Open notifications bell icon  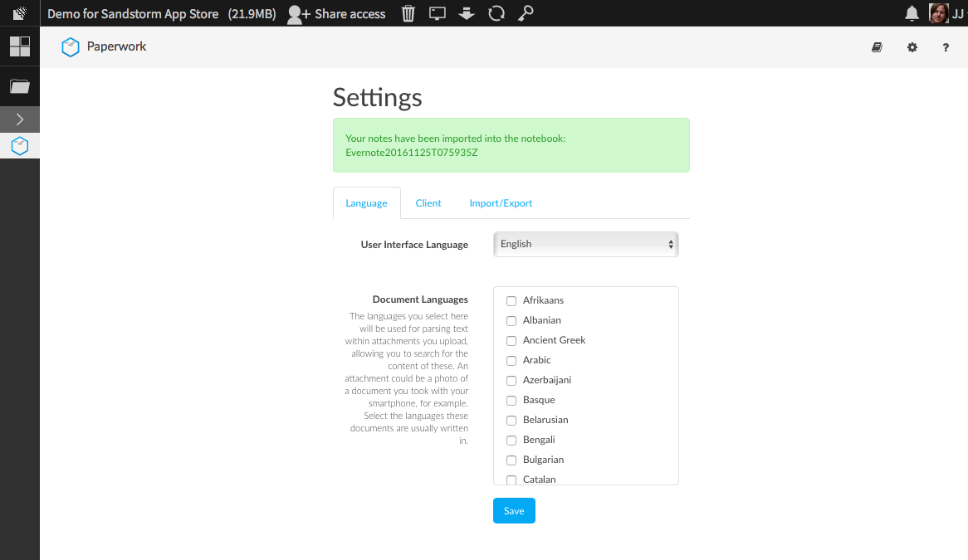[912, 13]
